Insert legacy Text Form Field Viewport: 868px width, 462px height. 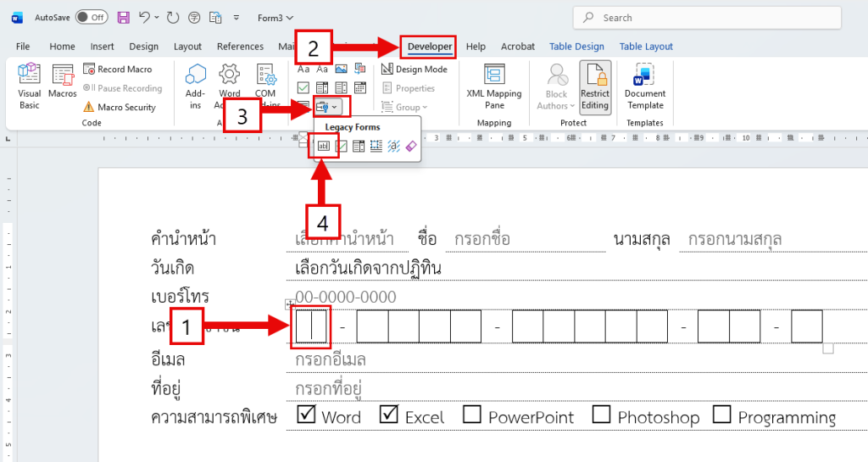coord(323,146)
